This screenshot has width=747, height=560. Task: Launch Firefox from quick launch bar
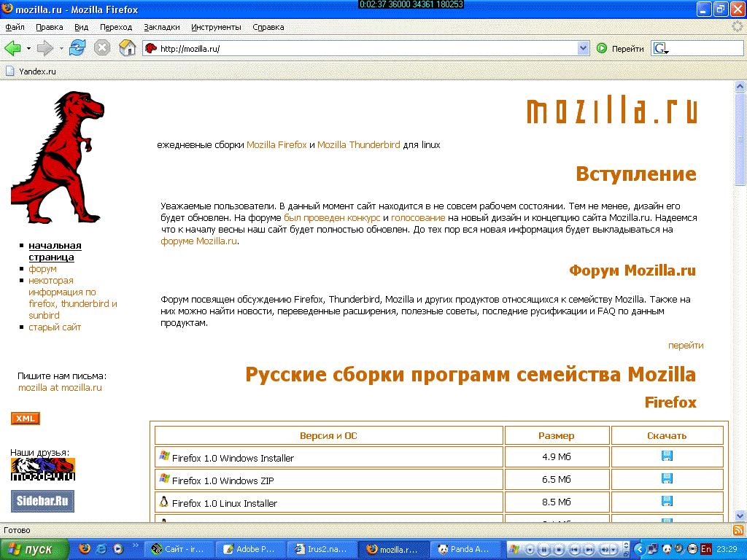(85, 549)
